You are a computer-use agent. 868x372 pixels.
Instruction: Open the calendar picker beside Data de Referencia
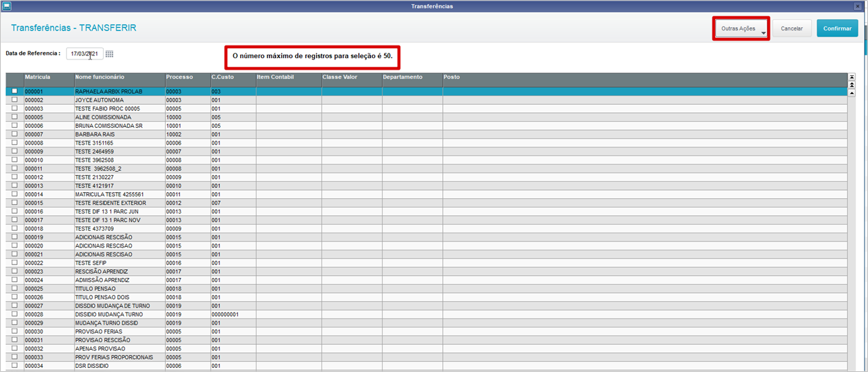110,53
